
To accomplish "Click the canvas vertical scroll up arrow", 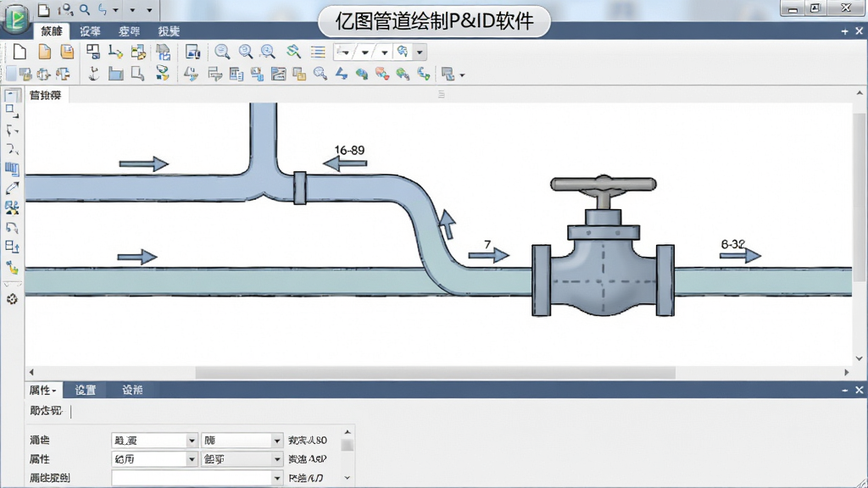I will click(x=860, y=93).
